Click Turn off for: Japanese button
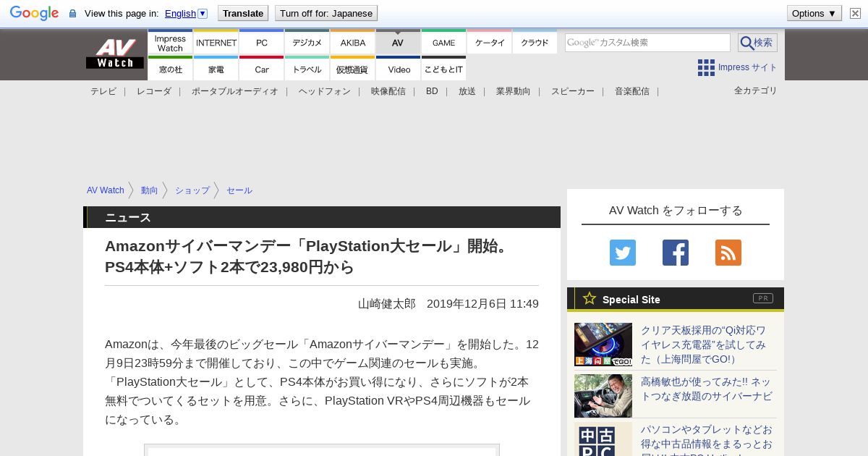Image resolution: width=868 pixels, height=456 pixels. 326,13
